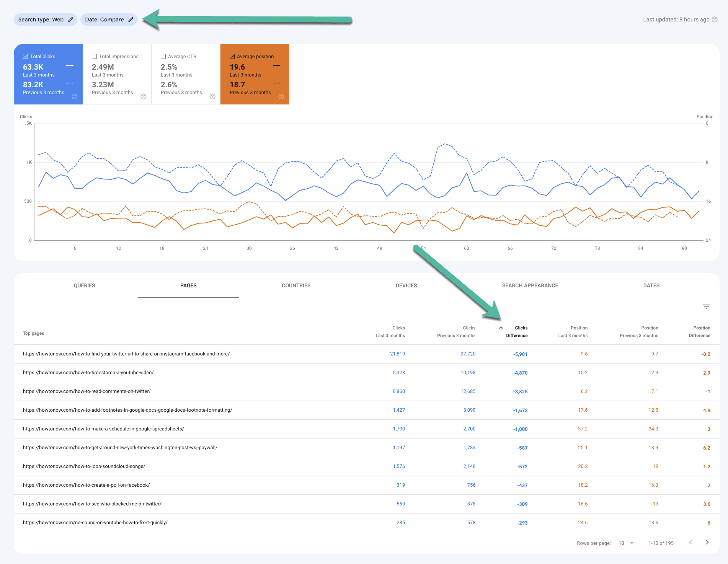Viewport: 728px width, 564px height.
Task: Uncheck the Total clicks checkbox
Action: click(x=26, y=56)
